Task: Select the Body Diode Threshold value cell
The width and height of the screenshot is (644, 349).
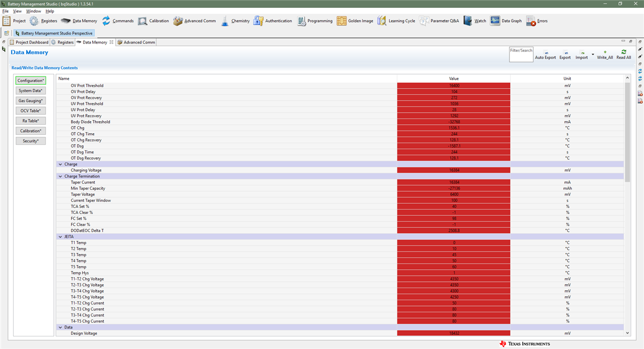Action: 453,122
